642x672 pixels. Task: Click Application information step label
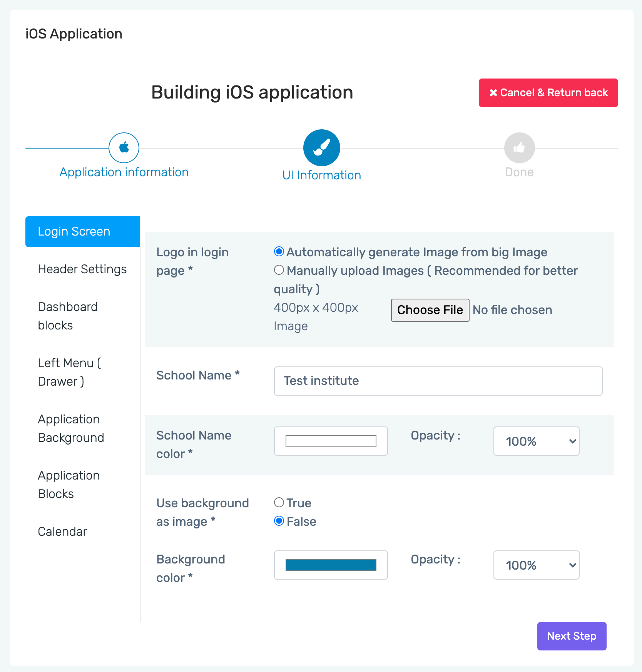pyautogui.click(x=124, y=172)
